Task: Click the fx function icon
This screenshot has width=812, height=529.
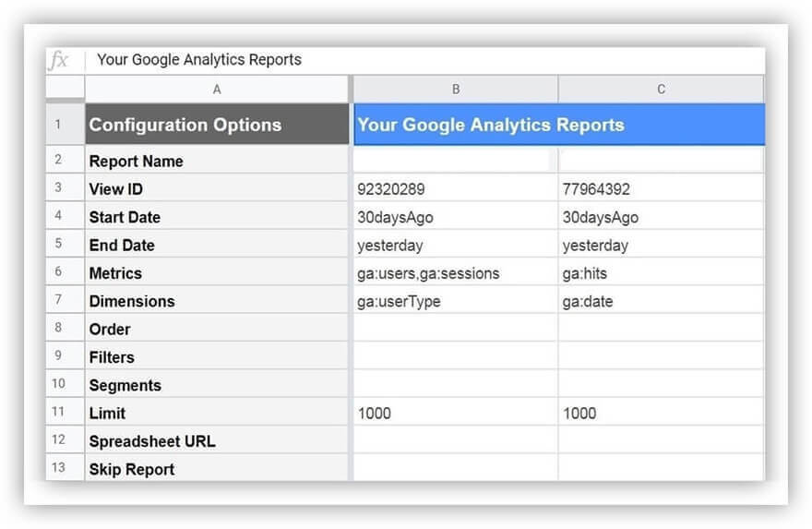Action: tap(59, 60)
